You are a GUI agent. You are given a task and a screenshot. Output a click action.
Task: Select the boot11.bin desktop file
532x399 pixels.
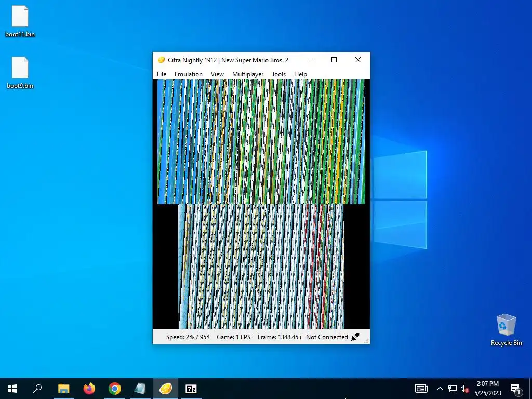pos(20,21)
